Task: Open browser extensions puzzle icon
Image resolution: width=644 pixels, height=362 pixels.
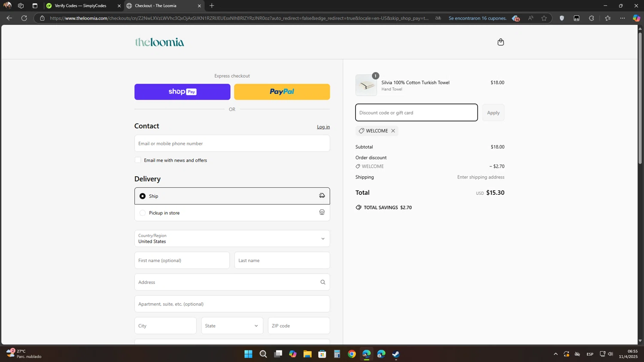Action: tap(592, 18)
